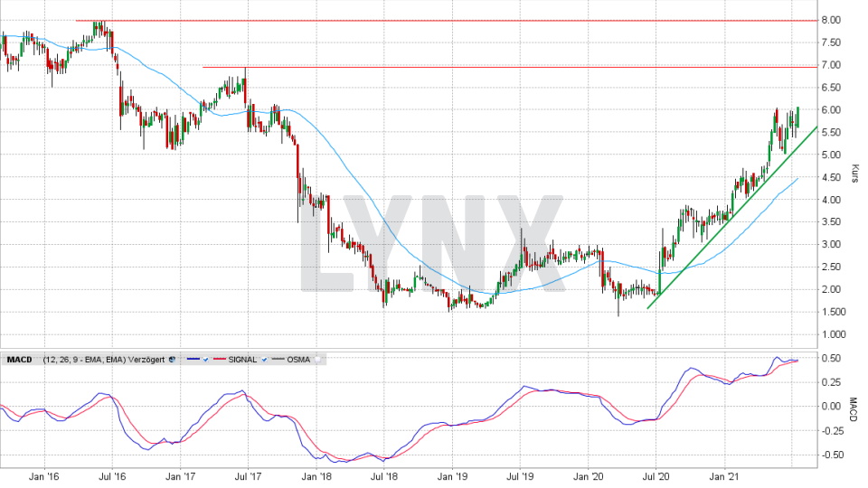This screenshot has width=868, height=488.
Task: Click the OSMA legend label
Action: (298, 360)
